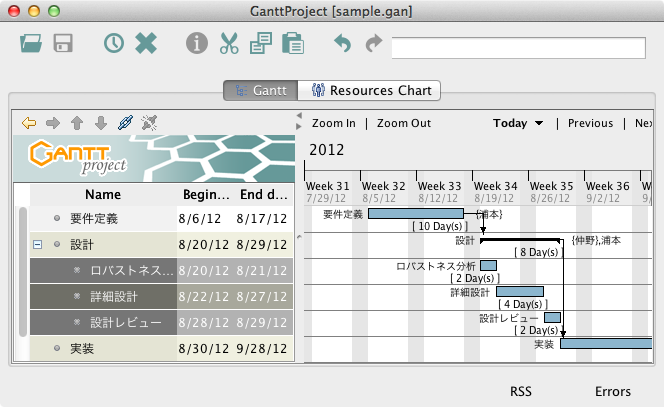The width and height of the screenshot is (664, 407).
Task: Collapse the 設計 task group
Action: pos(37,245)
